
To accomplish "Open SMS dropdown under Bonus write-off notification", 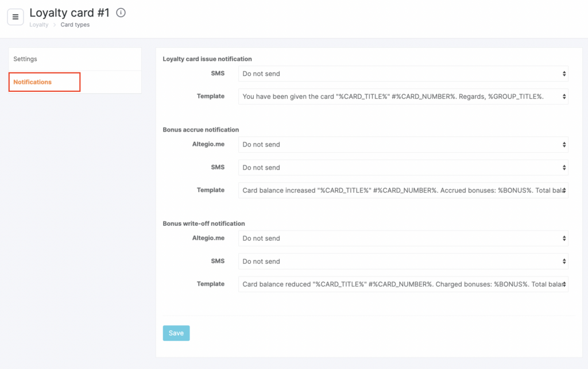I will (403, 261).
